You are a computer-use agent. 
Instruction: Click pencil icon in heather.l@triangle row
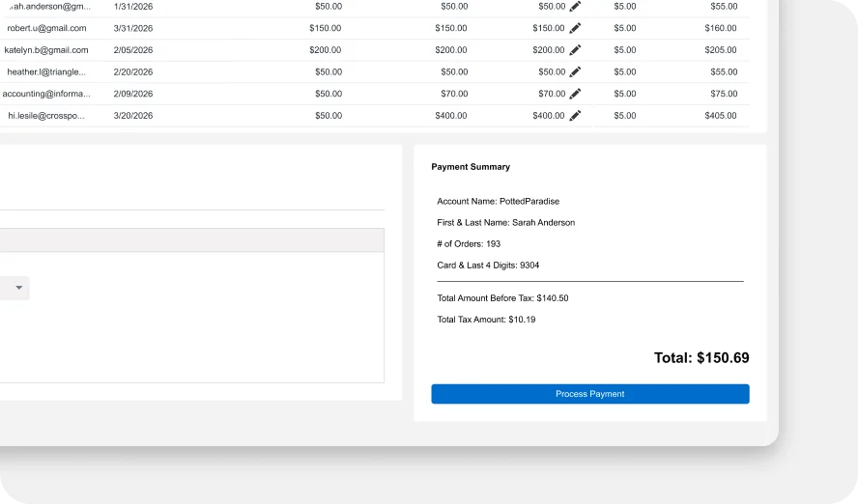point(575,72)
